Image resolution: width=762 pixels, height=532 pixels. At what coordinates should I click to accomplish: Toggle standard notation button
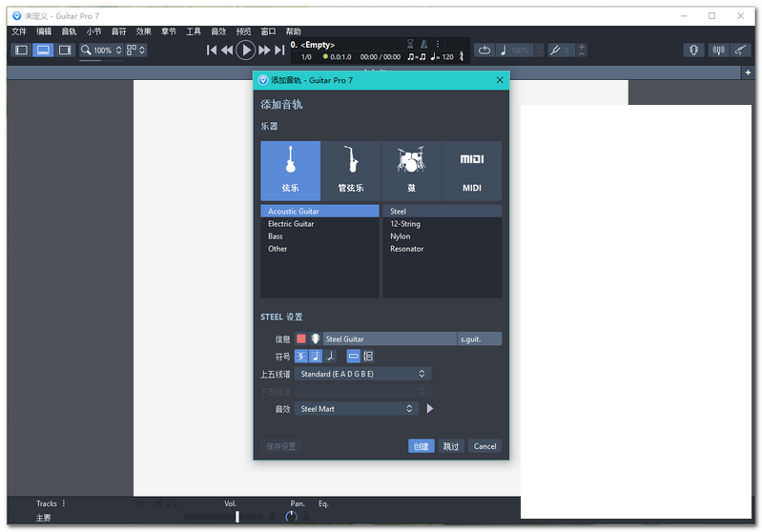[x=316, y=357]
